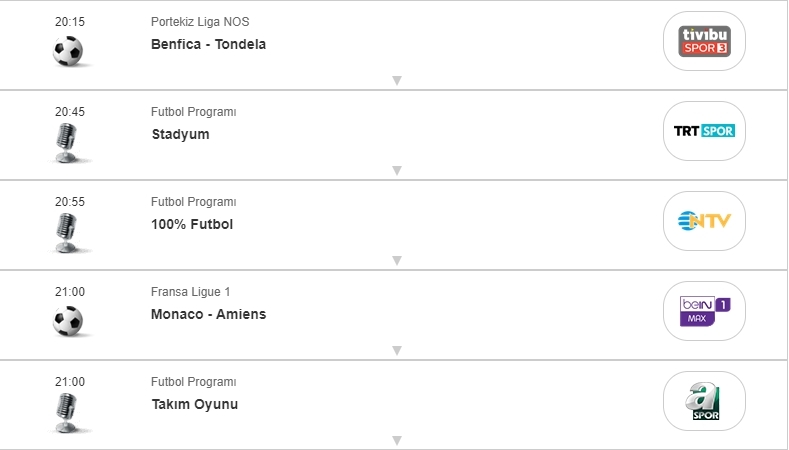Select the Stadyum program title
Viewport: 789px width, 450px height.
point(180,134)
